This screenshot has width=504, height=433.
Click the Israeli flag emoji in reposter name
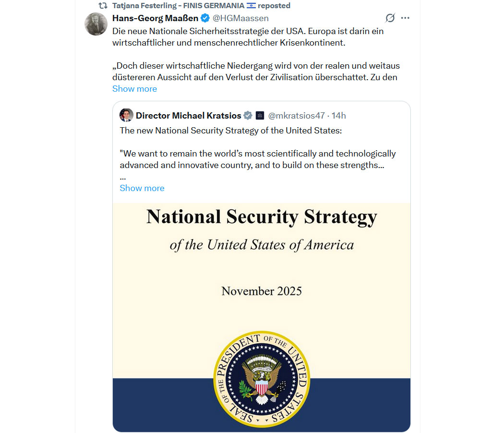[251, 6]
